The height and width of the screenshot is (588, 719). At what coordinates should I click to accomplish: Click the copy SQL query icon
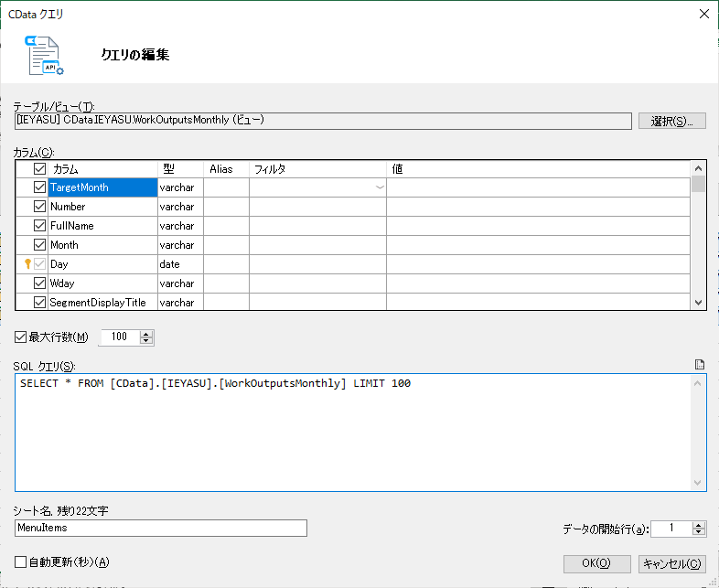[x=699, y=364]
